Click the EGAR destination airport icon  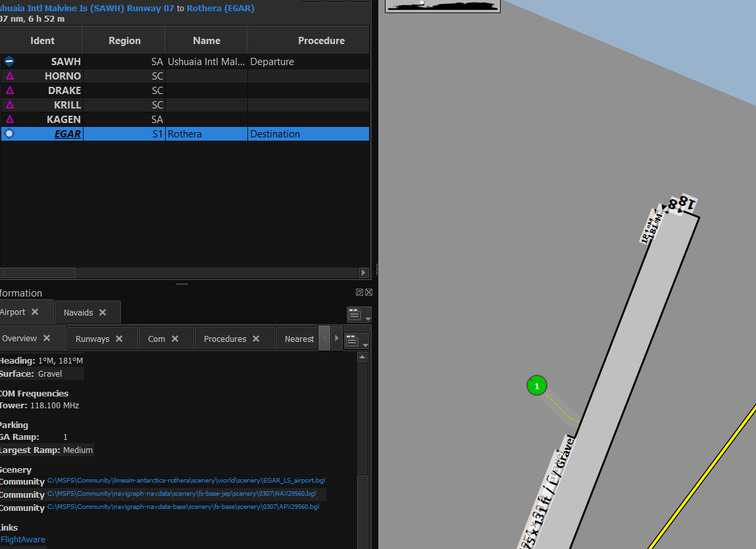pos(9,133)
